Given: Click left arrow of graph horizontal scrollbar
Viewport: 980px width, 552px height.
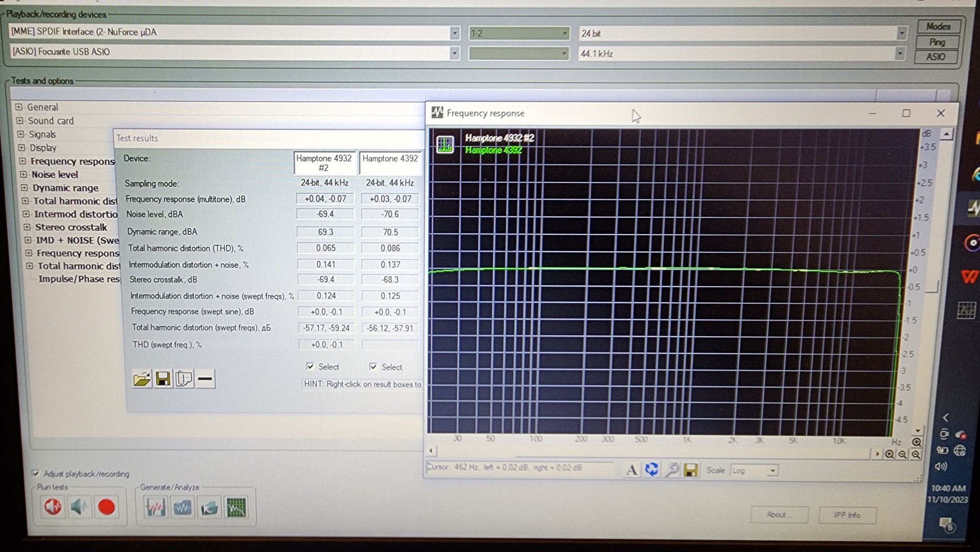Looking at the screenshot, I should 431,451.
